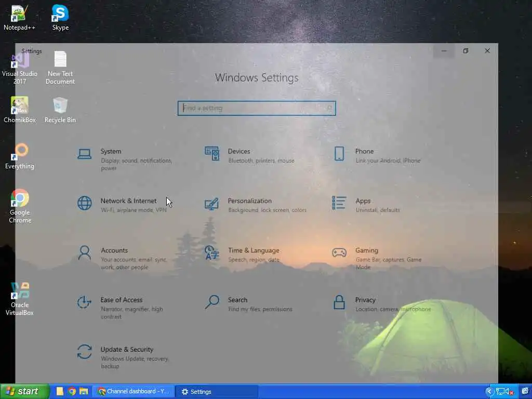The height and width of the screenshot is (399, 532).
Task: Switch to the Channel dashboard taskbar window
Action: [x=134, y=392]
